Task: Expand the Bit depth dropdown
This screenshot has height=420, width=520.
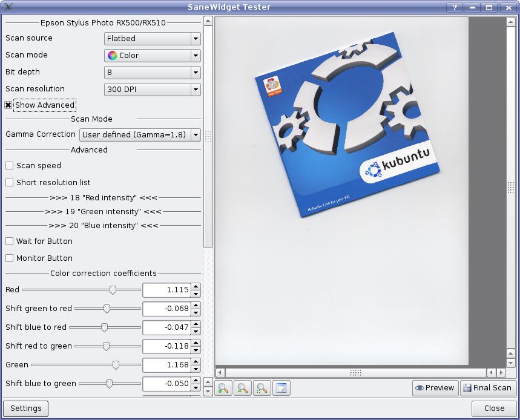Action: pyautogui.click(x=152, y=72)
